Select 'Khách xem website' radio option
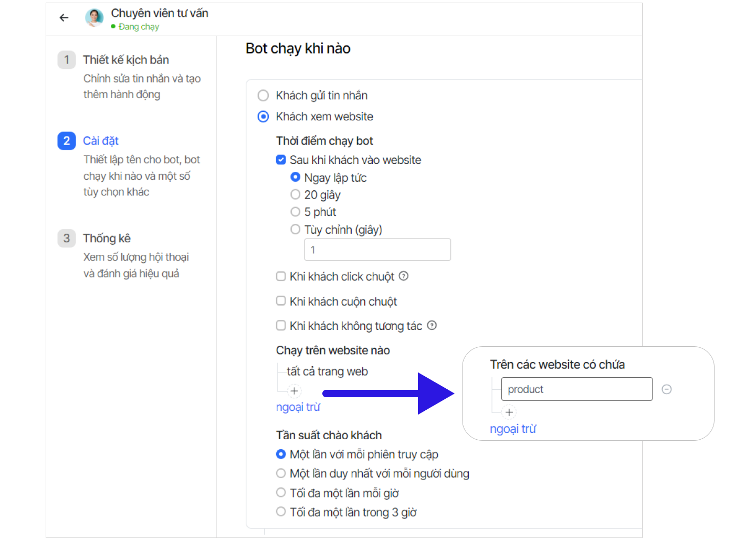 tap(263, 117)
